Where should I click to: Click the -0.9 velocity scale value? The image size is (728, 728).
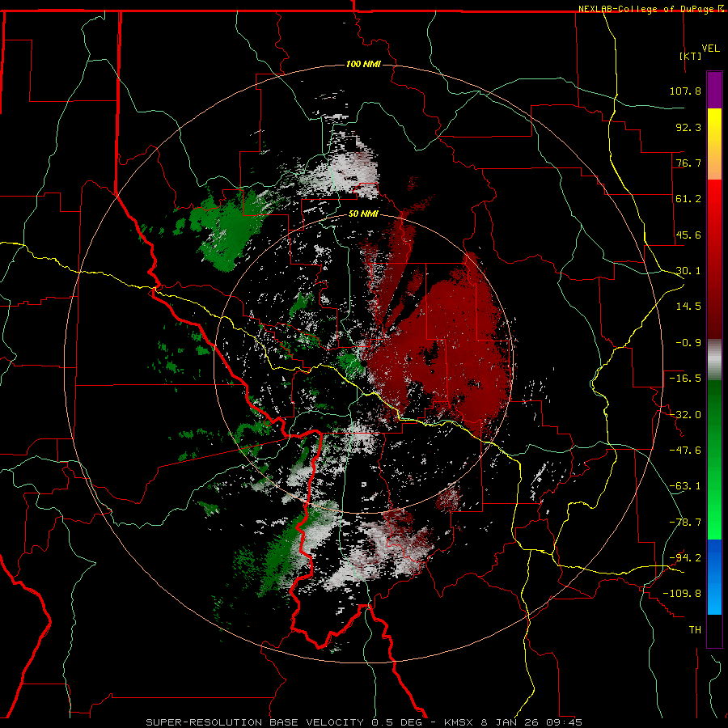click(x=688, y=343)
